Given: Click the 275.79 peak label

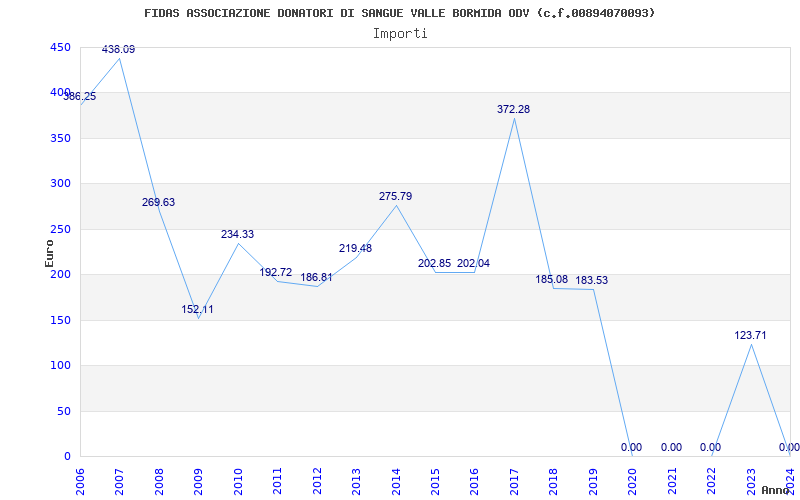Looking at the screenshot, I should tap(395, 196).
